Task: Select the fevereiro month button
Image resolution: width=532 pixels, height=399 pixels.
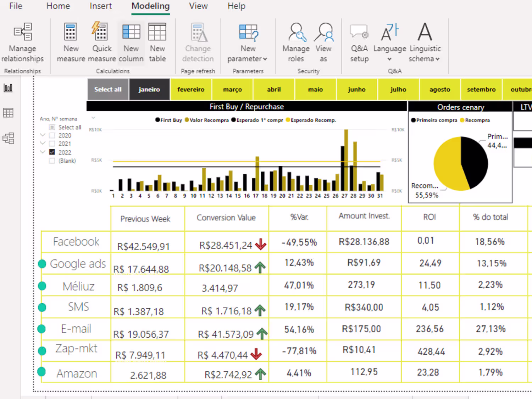Action: (191, 90)
